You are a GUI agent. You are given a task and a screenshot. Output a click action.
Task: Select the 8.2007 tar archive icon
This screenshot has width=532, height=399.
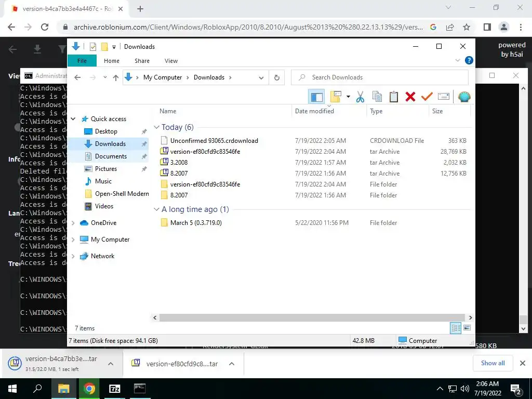point(164,173)
